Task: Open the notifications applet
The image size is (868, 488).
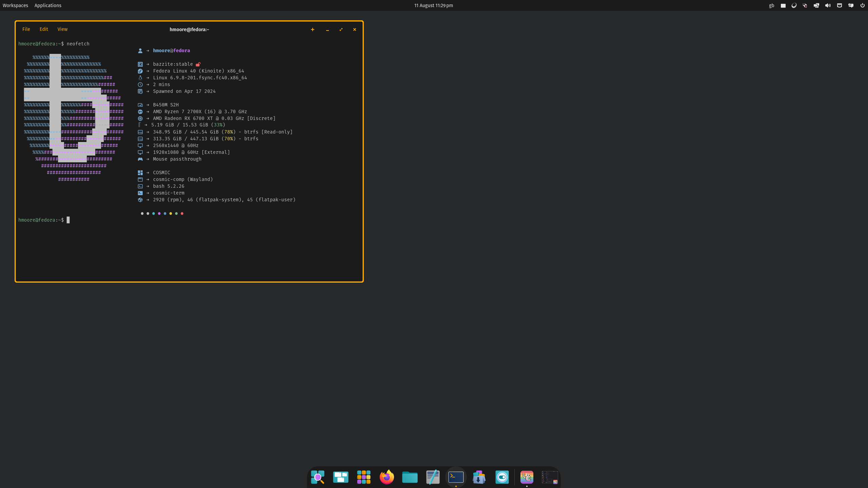Action: point(851,5)
